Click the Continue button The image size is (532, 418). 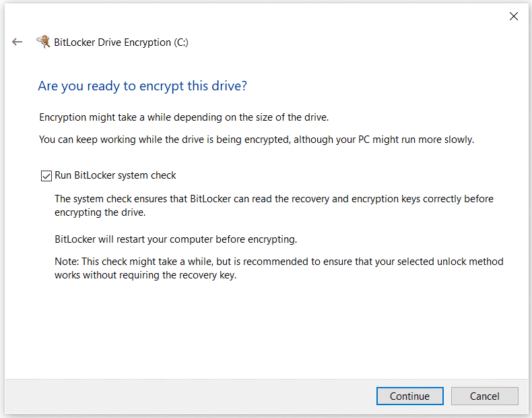coord(410,396)
